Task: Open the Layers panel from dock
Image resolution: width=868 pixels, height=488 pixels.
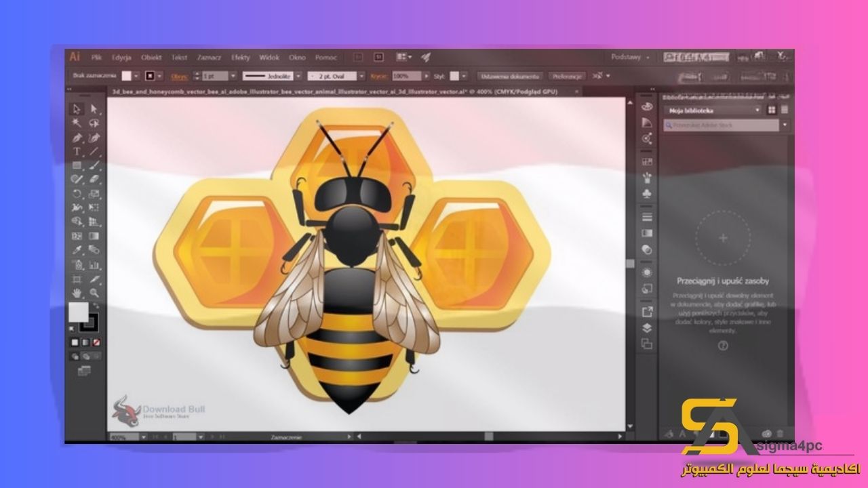Action: (x=647, y=327)
